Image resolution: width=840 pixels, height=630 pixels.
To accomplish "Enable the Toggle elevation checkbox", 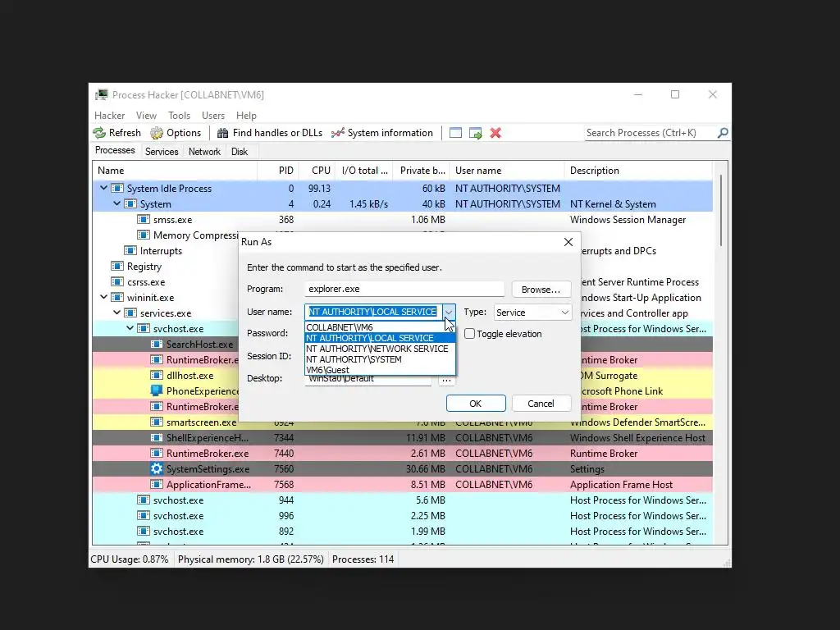I will tap(470, 334).
